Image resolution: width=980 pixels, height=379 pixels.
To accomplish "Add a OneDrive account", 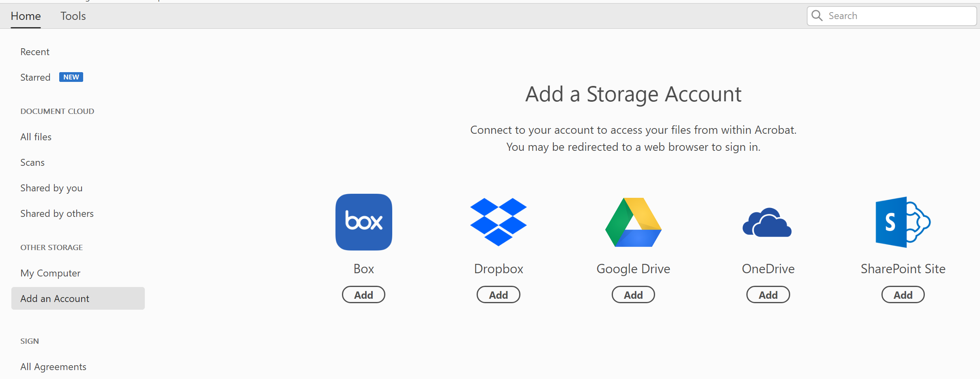I will 768,295.
